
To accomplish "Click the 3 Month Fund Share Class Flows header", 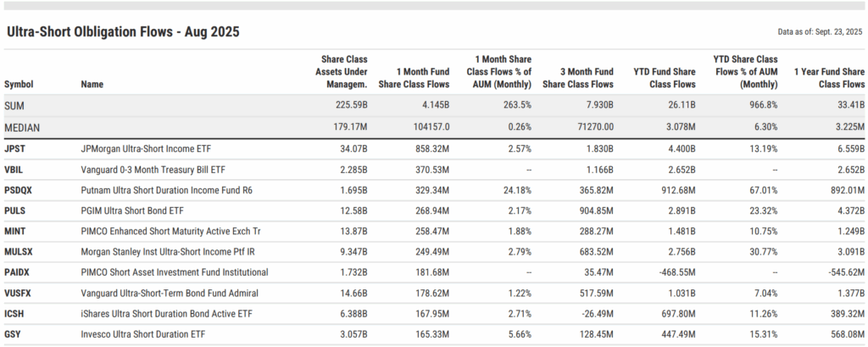I will (578, 78).
